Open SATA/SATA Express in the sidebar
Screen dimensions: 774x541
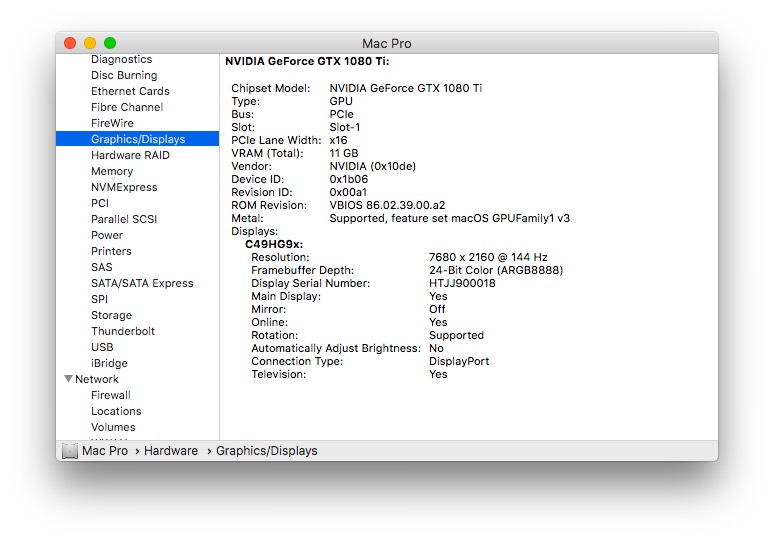(x=142, y=283)
